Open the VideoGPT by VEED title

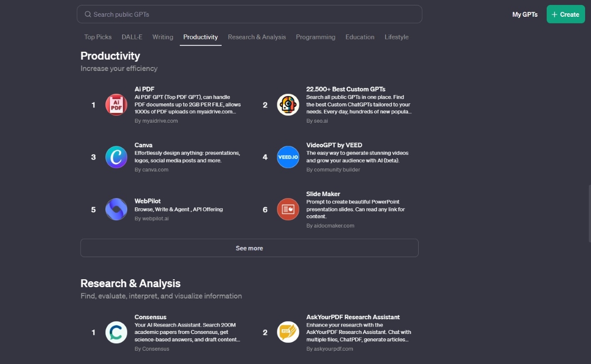[x=334, y=145]
